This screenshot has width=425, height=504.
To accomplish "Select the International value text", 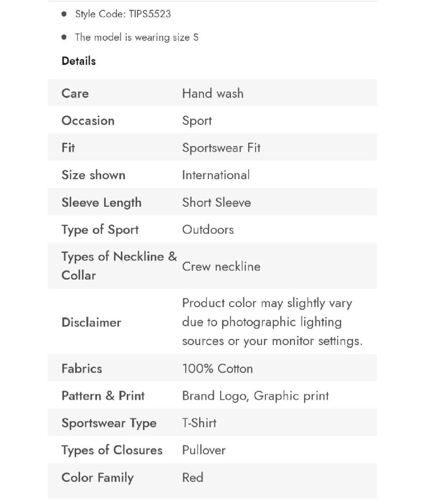I will (216, 175).
